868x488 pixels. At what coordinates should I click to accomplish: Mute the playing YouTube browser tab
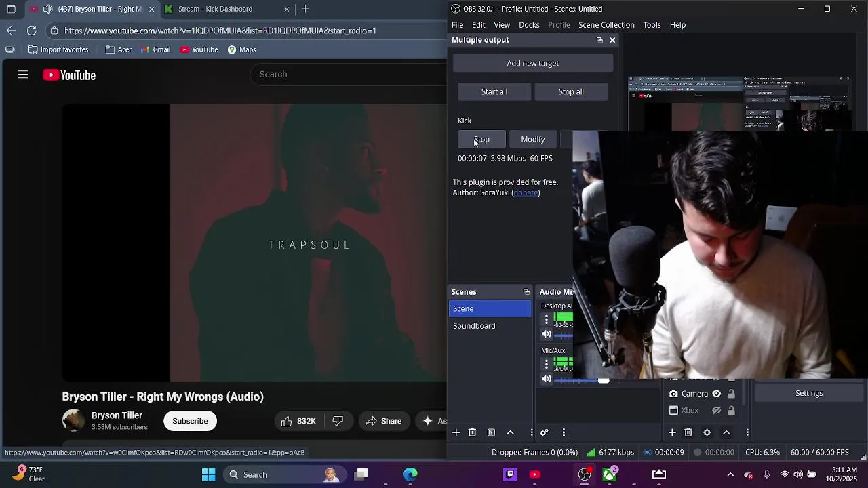[47, 9]
